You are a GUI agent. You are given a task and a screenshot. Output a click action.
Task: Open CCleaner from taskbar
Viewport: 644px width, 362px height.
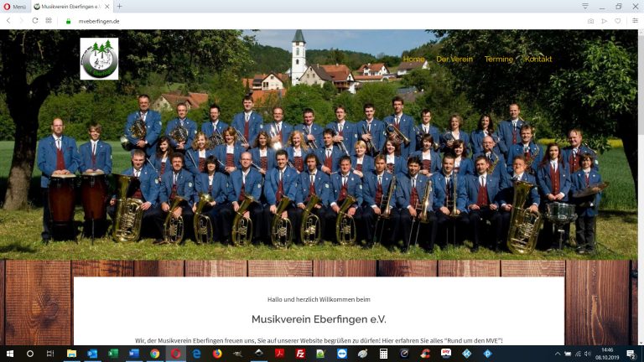click(425, 354)
